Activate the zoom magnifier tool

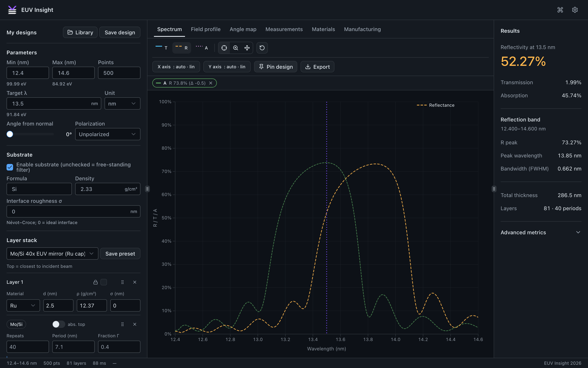coord(235,48)
